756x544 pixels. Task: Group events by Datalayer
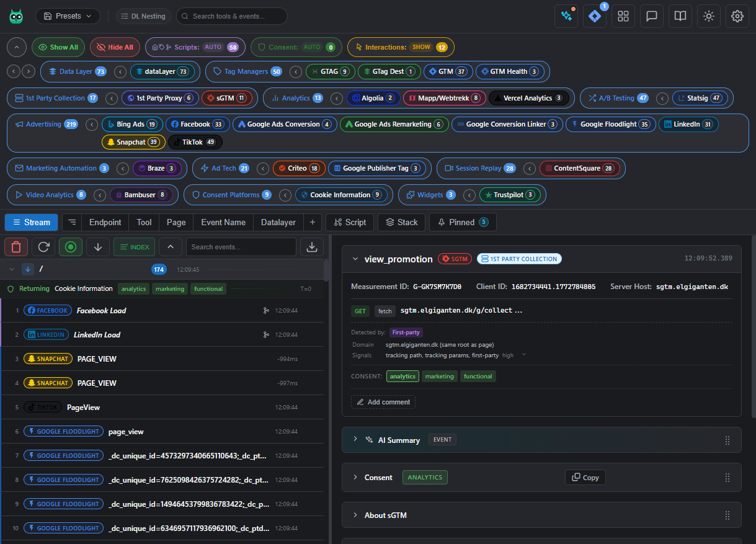pos(278,222)
